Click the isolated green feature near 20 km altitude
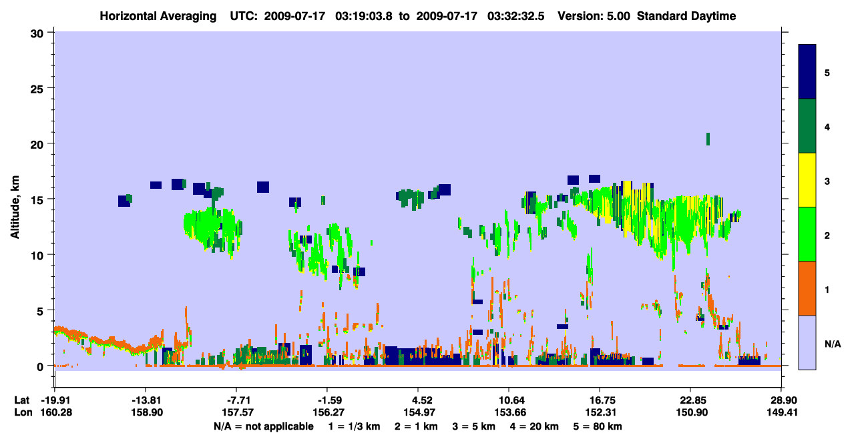Image resolution: width=868 pixels, height=445 pixels. point(708,139)
